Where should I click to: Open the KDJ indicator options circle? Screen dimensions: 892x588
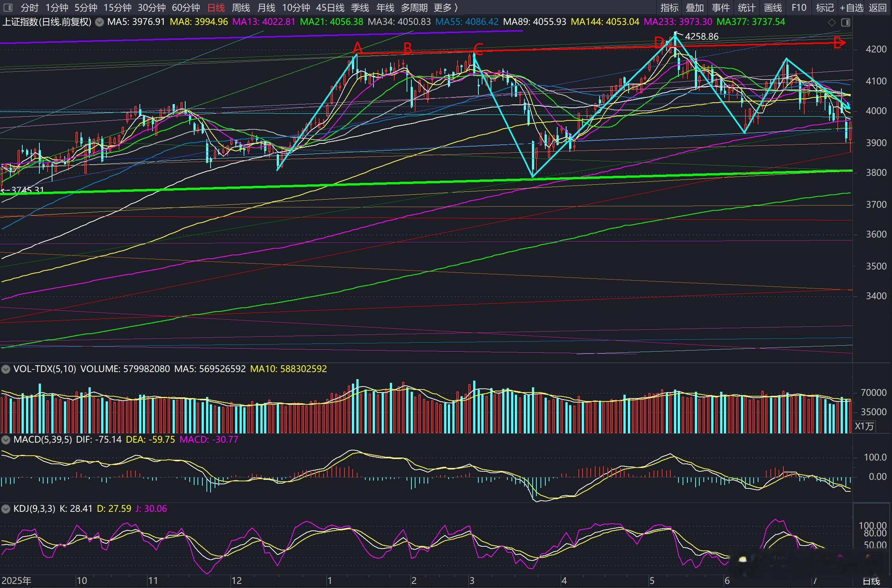point(6,509)
